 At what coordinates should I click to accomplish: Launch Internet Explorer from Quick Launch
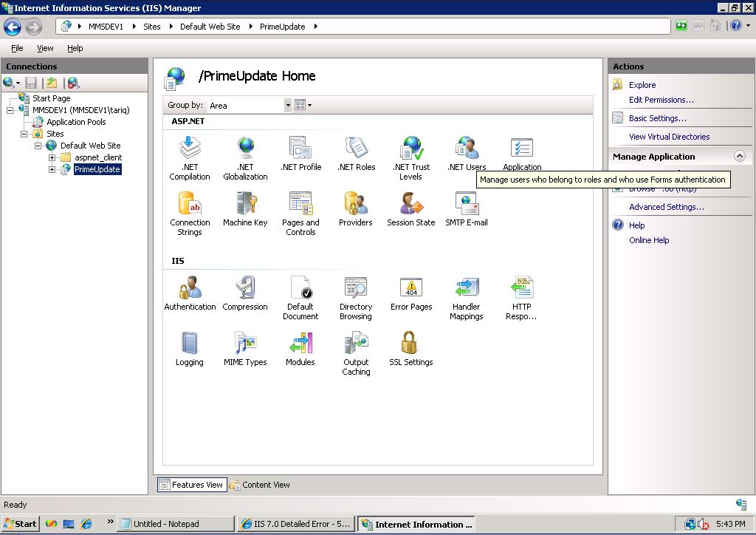86,524
